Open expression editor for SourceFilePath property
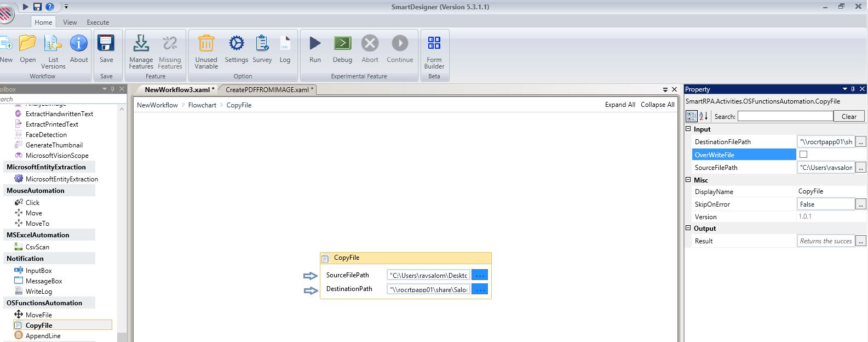Viewport: 868px width, 342px height. click(x=860, y=167)
